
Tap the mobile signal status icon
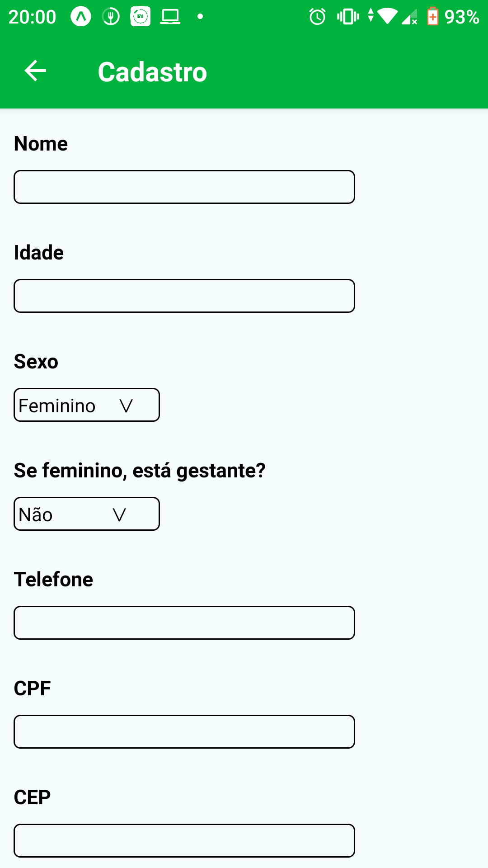pyautogui.click(x=409, y=17)
